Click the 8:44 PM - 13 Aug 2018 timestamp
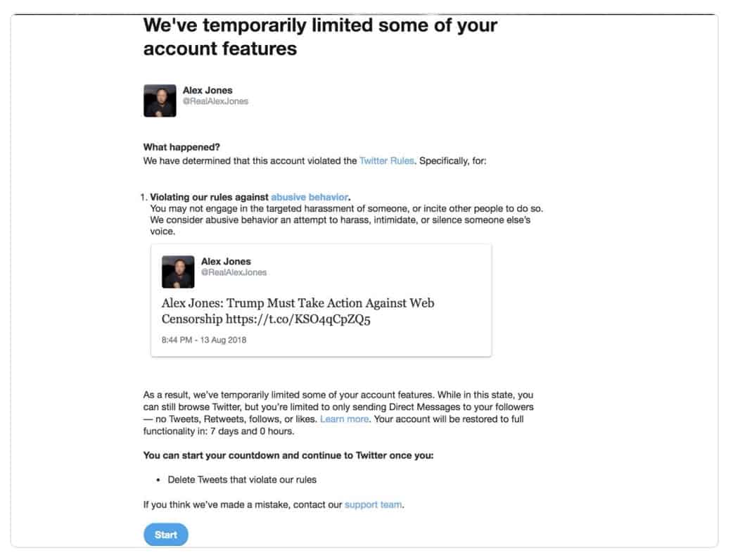The width and height of the screenshot is (733, 560). (x=204, y=340)
